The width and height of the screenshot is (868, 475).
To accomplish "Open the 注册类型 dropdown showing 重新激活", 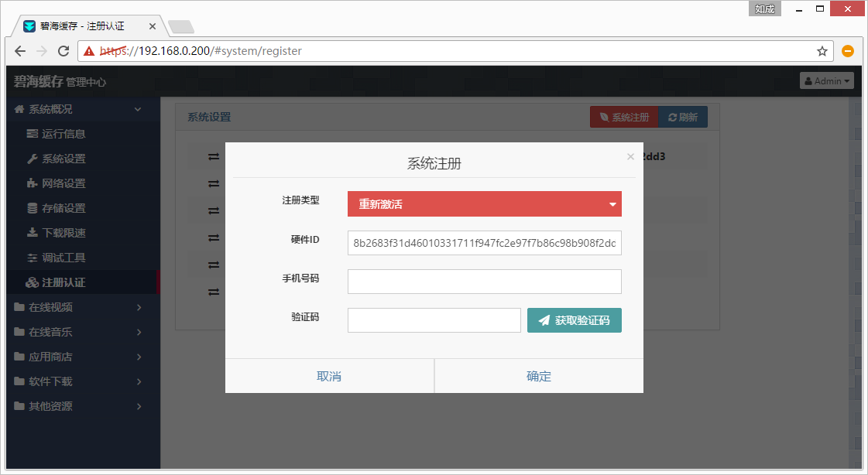I will 484,204.
